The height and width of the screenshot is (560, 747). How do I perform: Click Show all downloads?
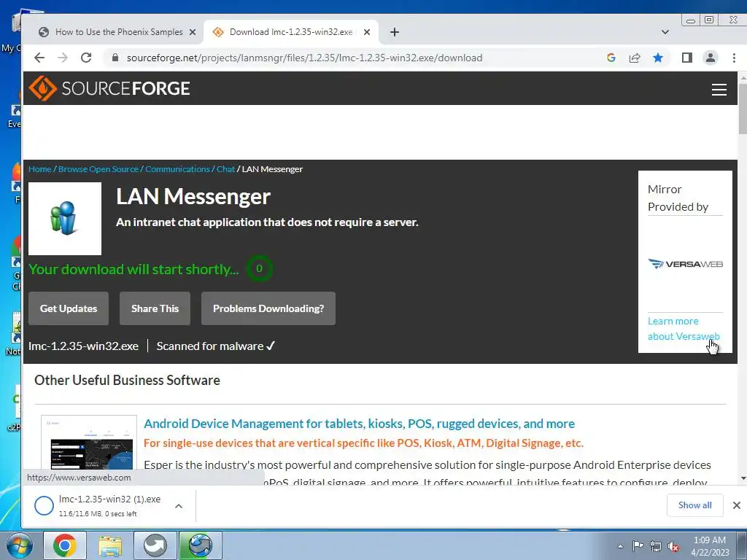click(x=694, y=505)
